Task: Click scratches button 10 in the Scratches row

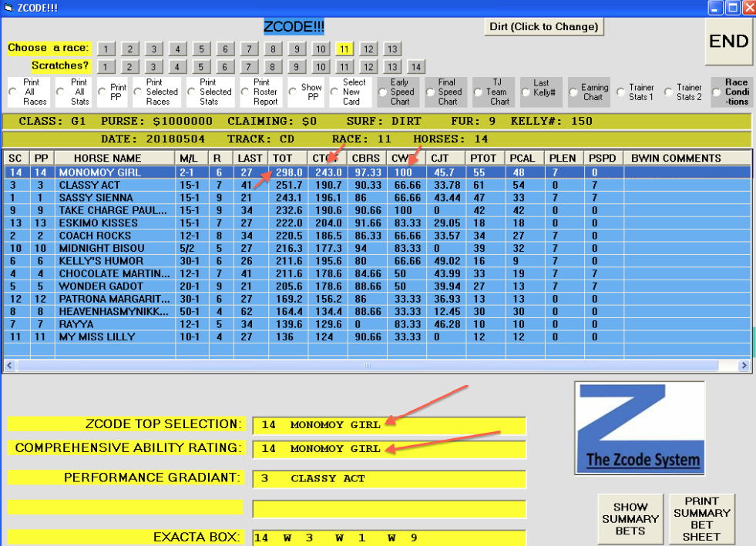Action: point(321,67)
